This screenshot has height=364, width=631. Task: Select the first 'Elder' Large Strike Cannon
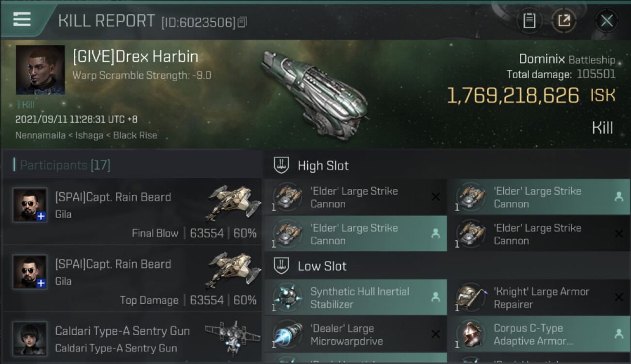pos(355,197)
